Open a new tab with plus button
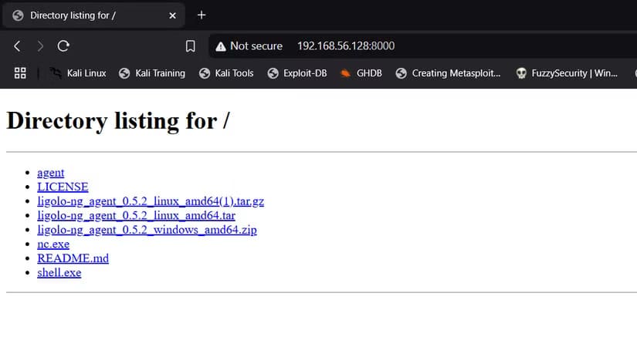 (202, 15)
